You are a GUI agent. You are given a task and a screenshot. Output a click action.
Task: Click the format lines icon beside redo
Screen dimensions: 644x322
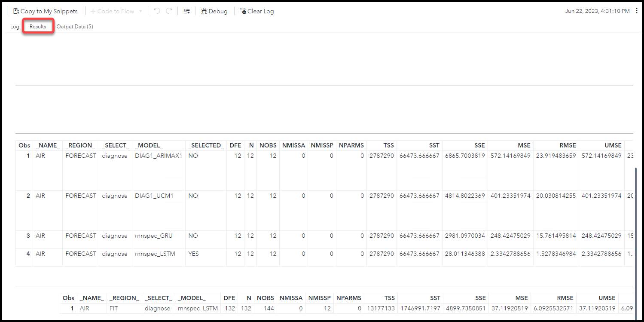tap(186, 11)
